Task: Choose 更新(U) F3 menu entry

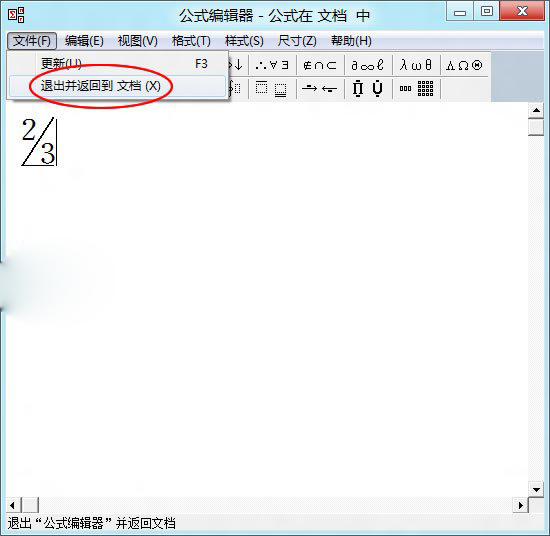Action: pos(117,64)
